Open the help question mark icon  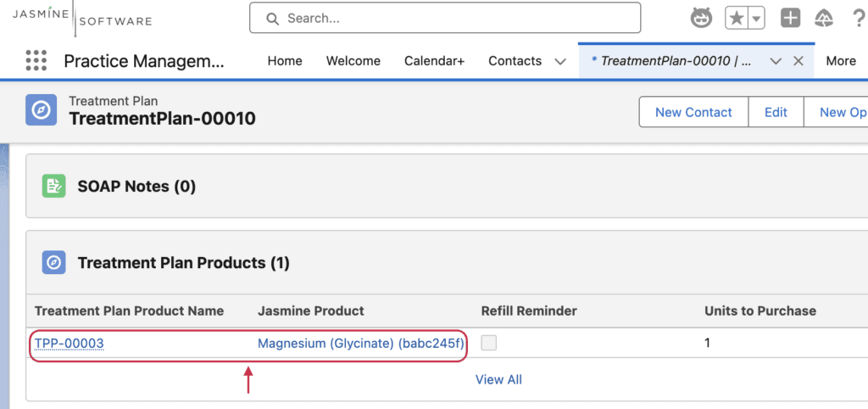[859, 19]
